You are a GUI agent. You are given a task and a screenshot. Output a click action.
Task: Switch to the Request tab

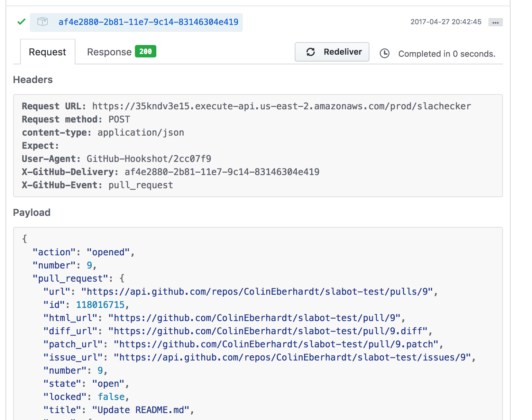click(x=47, y=52)
